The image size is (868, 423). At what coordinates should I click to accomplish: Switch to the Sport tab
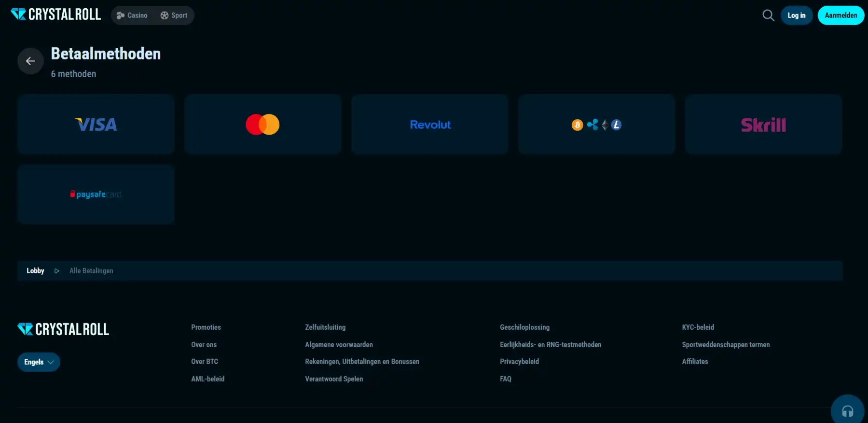coord(174,15)
